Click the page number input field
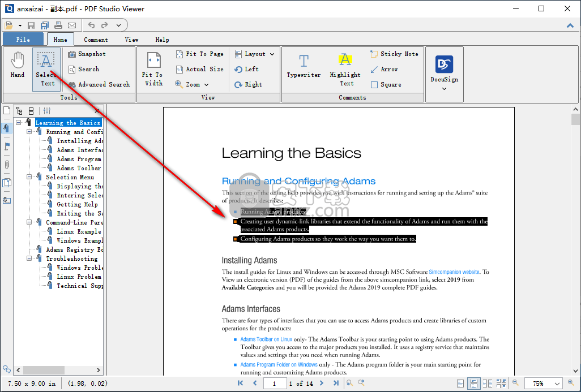The image size is (581, 392). point(275,384)
